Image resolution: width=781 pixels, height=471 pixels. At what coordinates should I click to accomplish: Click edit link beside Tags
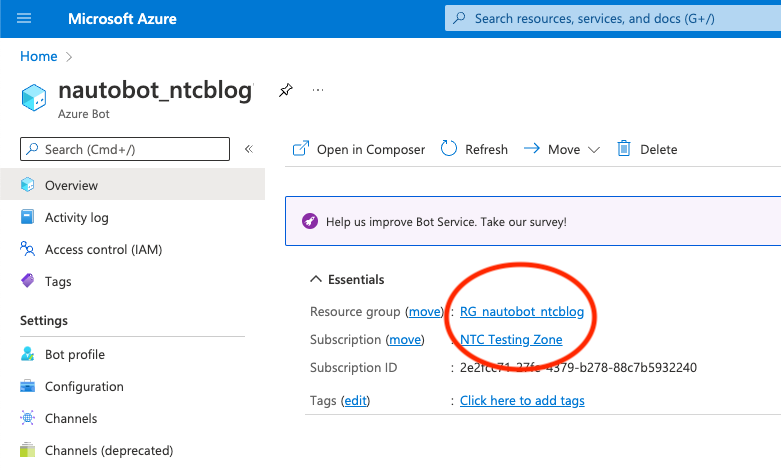coord(356,400)
